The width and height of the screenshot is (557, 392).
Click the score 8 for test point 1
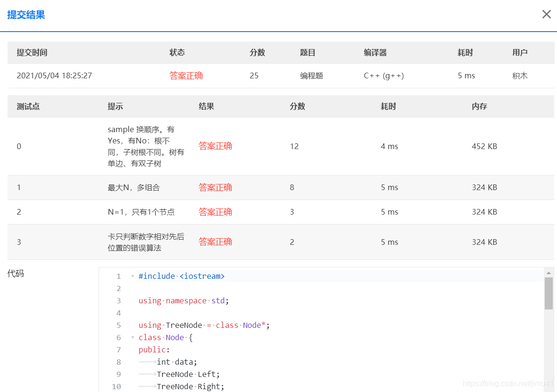[x=292, y=187]
